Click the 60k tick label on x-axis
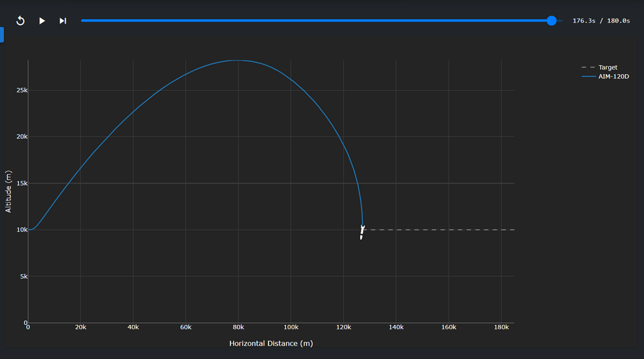 (185, 327)
